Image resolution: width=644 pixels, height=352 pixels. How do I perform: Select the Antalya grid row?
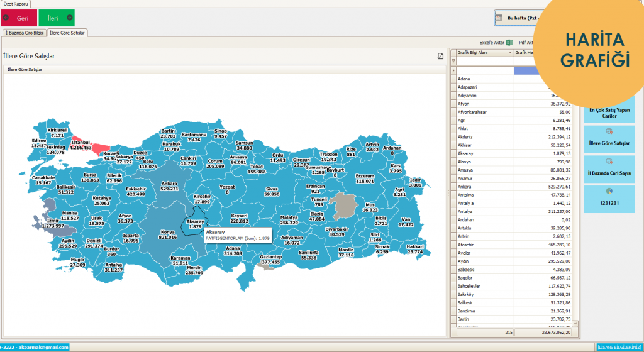[x=515, y=212]
